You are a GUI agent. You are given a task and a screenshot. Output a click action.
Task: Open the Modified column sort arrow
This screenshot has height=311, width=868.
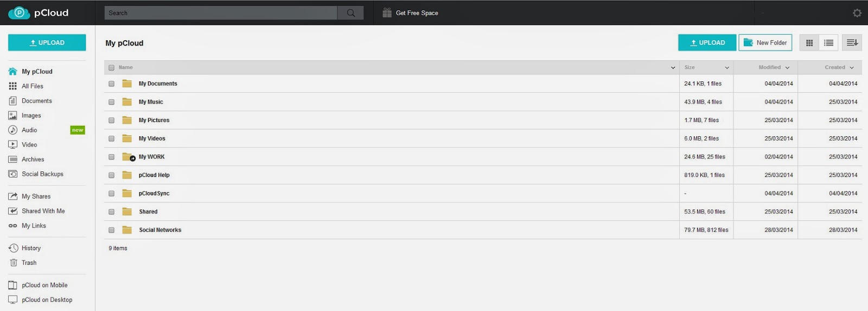pos(787,68)
